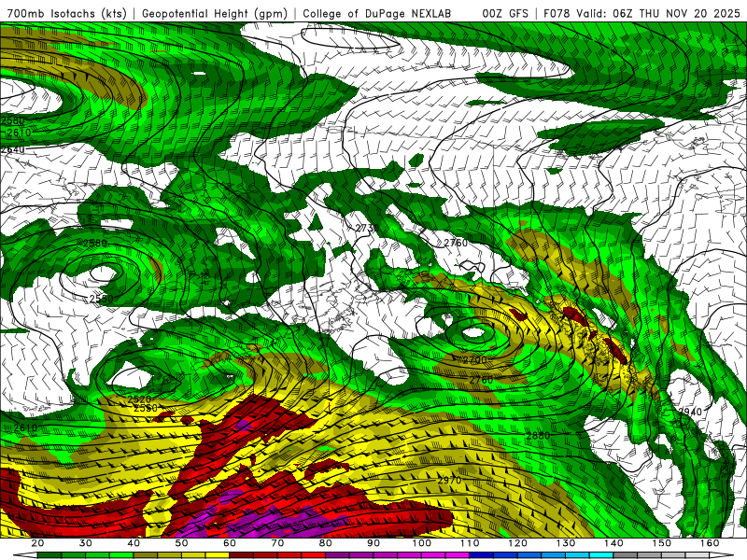Click the 2640 height contour label
Image resolution: width=747 pixels, height=560 pixels.
pos(12,149)
